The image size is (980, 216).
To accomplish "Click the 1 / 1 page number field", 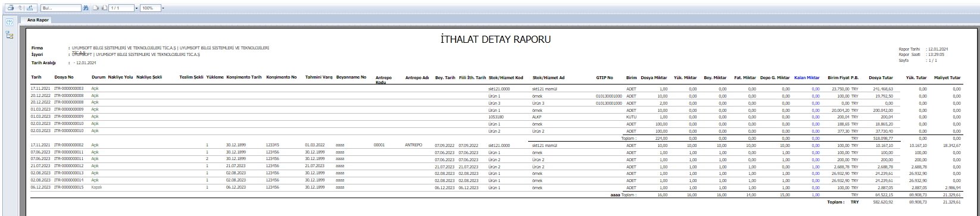I will (x=121, y=8).
